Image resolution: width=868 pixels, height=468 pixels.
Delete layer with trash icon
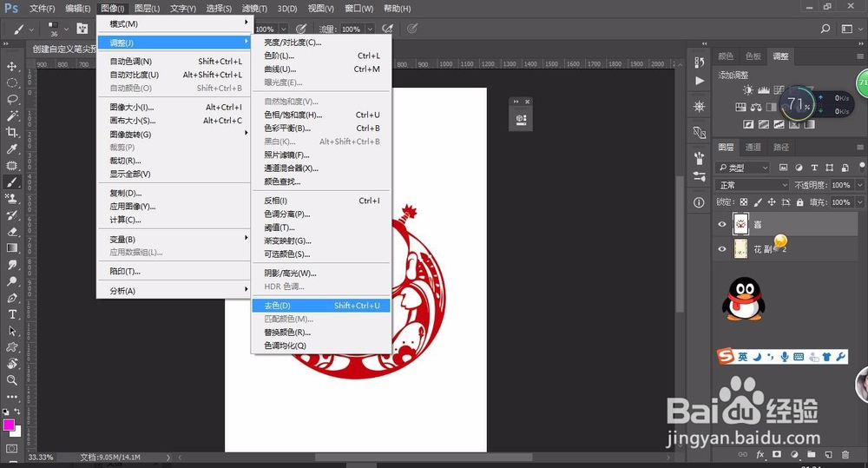click(x=845, y=455)
